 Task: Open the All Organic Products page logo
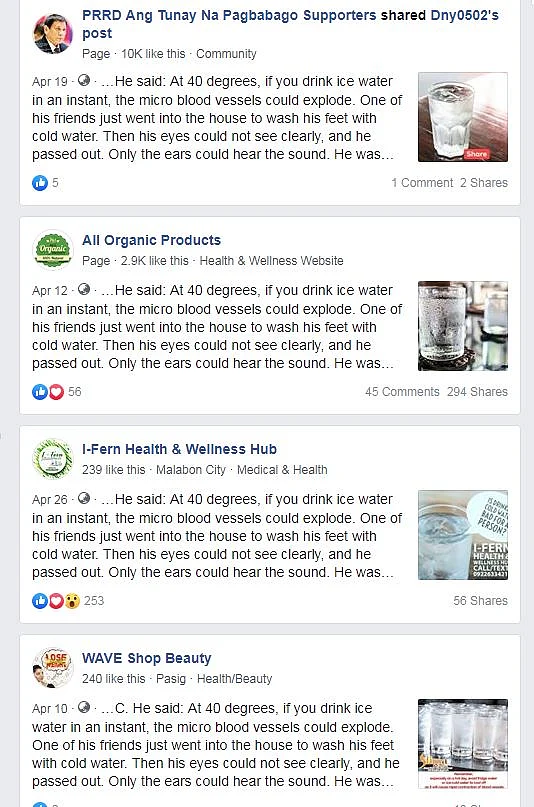pos(53,250)
